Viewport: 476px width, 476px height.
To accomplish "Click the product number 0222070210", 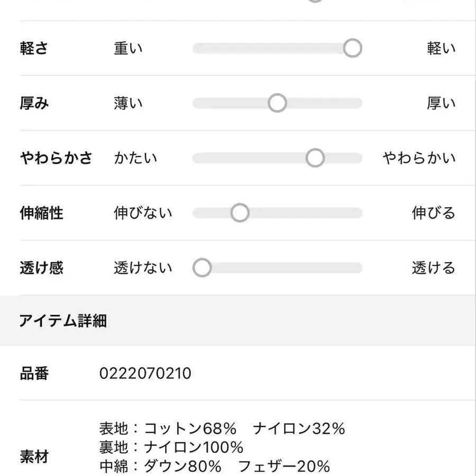I will click(145, 374).
